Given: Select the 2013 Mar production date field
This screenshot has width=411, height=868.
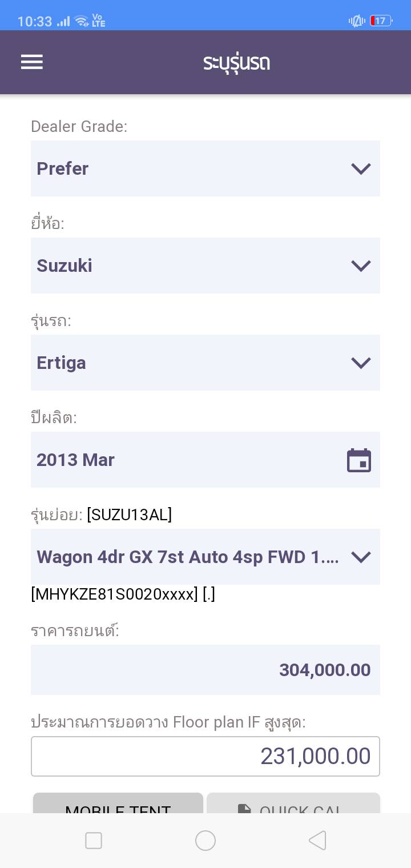Looking at the screenshot, I should point(188,460).
